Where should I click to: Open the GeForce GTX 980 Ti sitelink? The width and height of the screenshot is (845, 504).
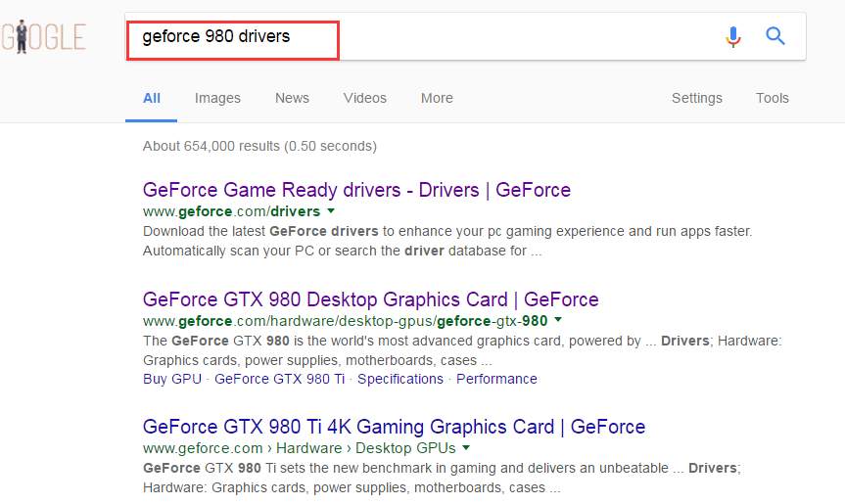point(280,379)
